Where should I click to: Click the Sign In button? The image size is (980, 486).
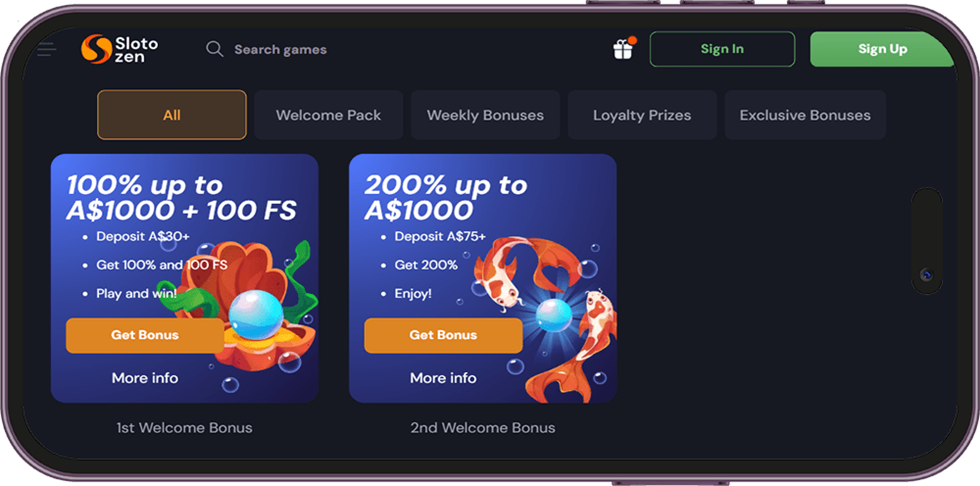click(x=722, y=49)
